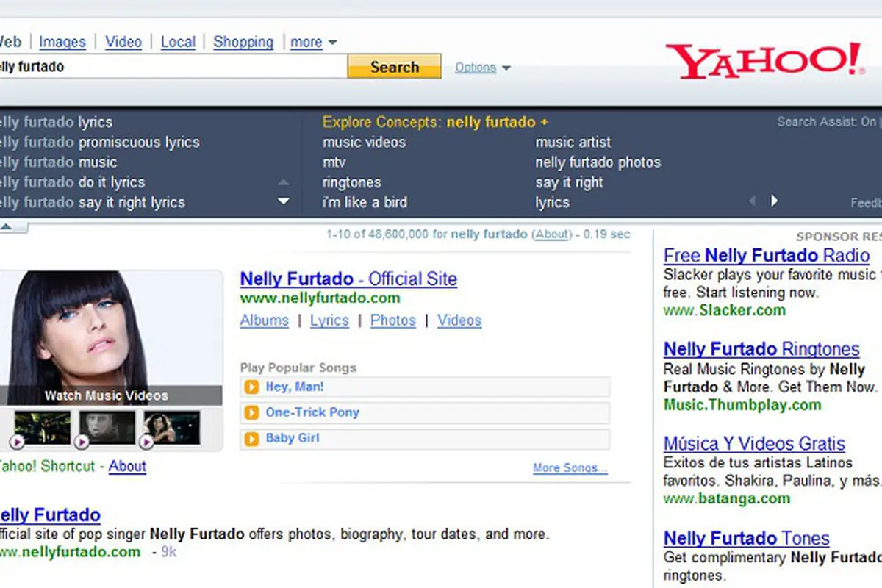Click the Yahoo! logo
The height and width of the screenshot is (588, 882).
(x=765, y=61)
